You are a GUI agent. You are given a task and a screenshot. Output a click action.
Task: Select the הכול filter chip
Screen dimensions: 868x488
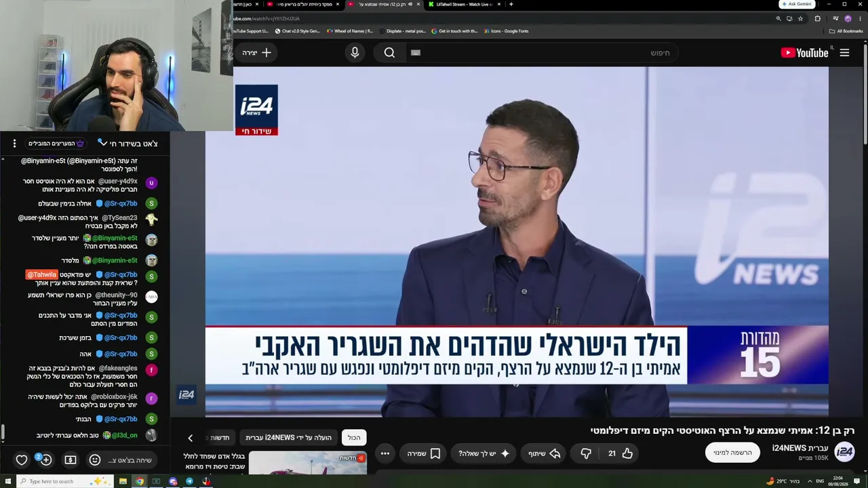coord(354,438)
